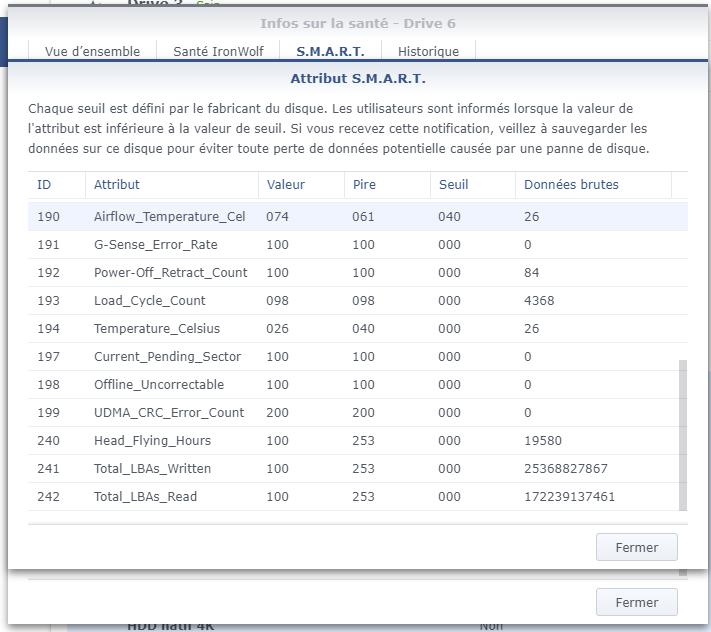Select the S.M.A.R.T. tab
This screenshot has width=711, height=632.
pos(330,51)
